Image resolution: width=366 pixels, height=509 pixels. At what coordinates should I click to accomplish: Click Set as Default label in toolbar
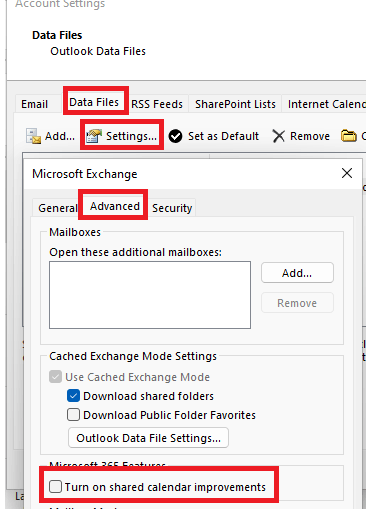pyautogui.click(x=223, y=136)
